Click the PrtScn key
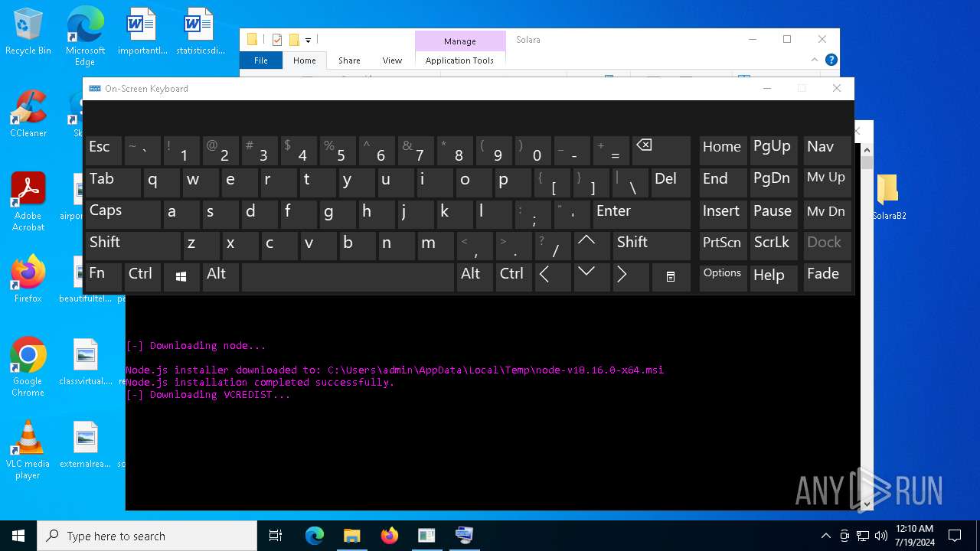The width and height of the screenshot is (980, 551). (x=723, y=246)
